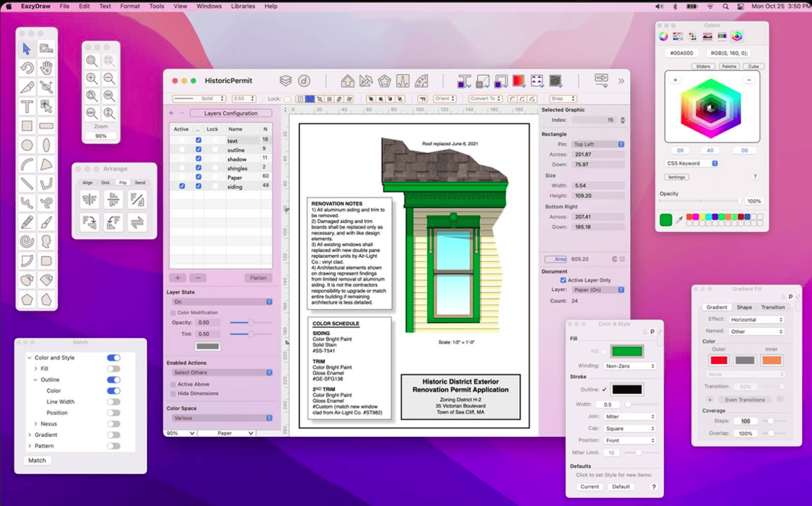
Task: Turn on the Gradient match switch
Action: click(x=113, y=435)
